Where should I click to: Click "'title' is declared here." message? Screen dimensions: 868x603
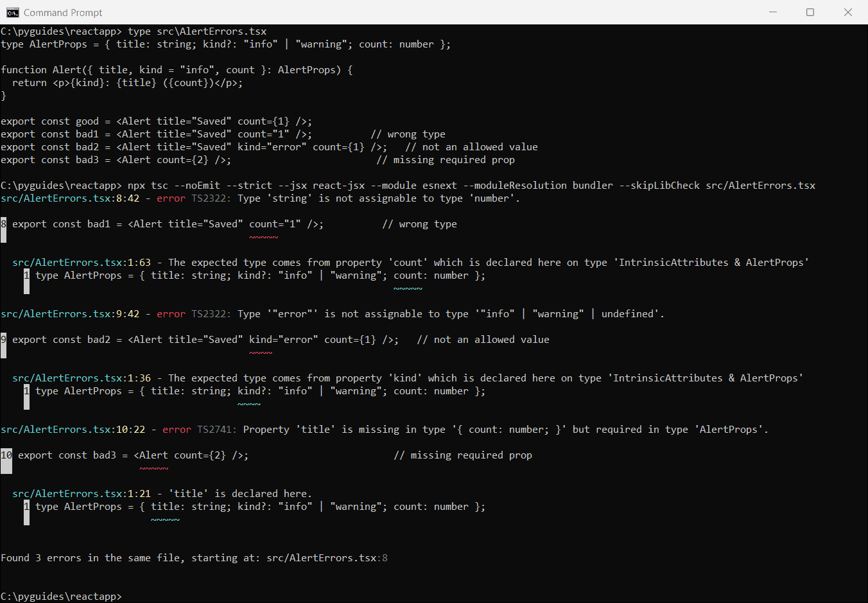240,494
